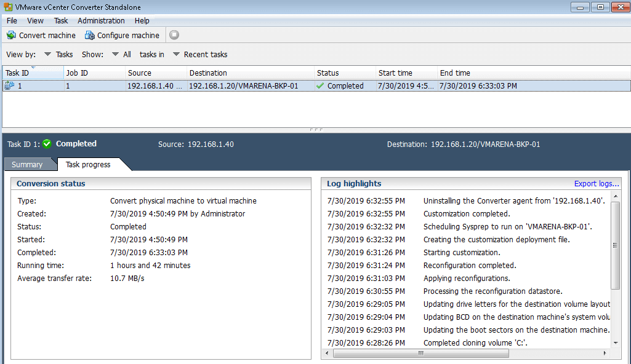Screen dimensions: 631x364
Task: Open the Show All dropdown
Action: pos(115,54)
